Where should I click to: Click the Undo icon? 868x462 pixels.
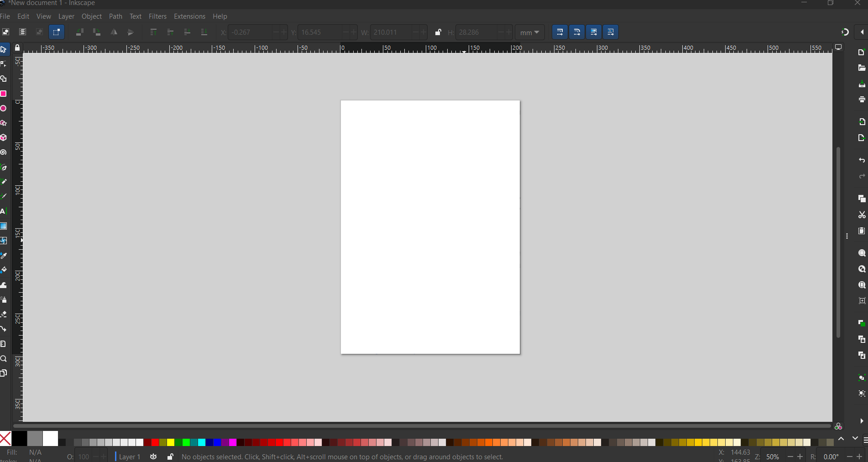(862, 160)
